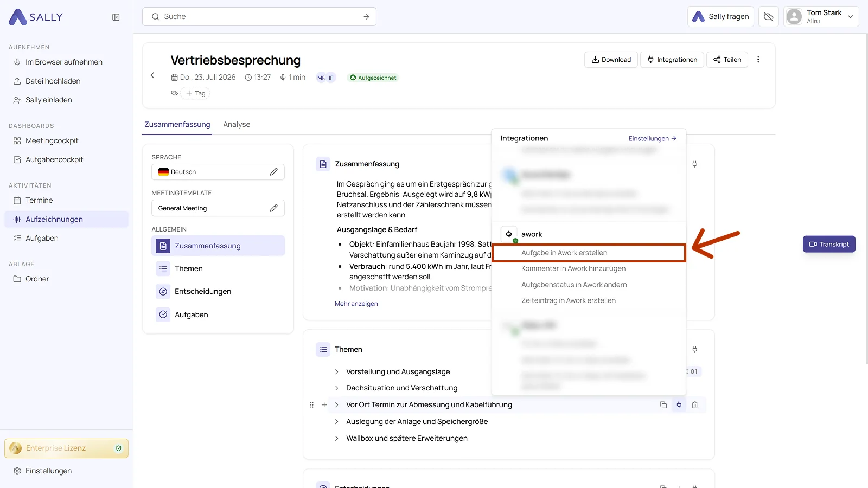Copy the Vor Ort Termin topic row
Viewport: 868px width, 488px height.
click(663, 405)
